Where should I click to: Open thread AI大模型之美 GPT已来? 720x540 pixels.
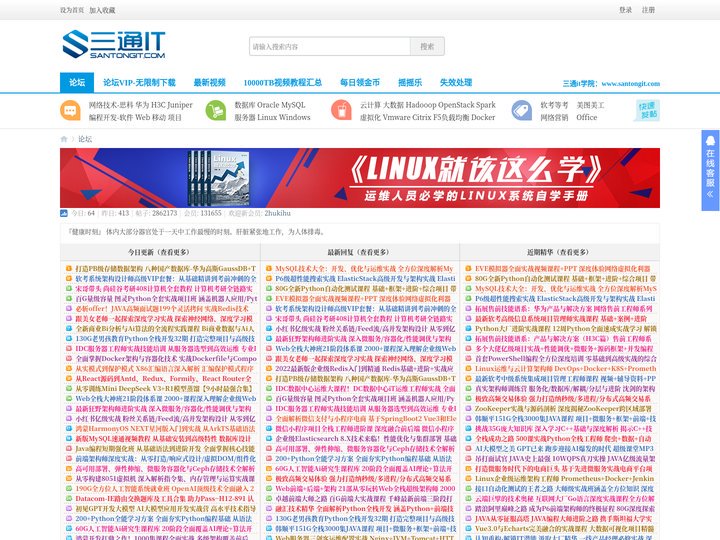click(x=564, y=449)
